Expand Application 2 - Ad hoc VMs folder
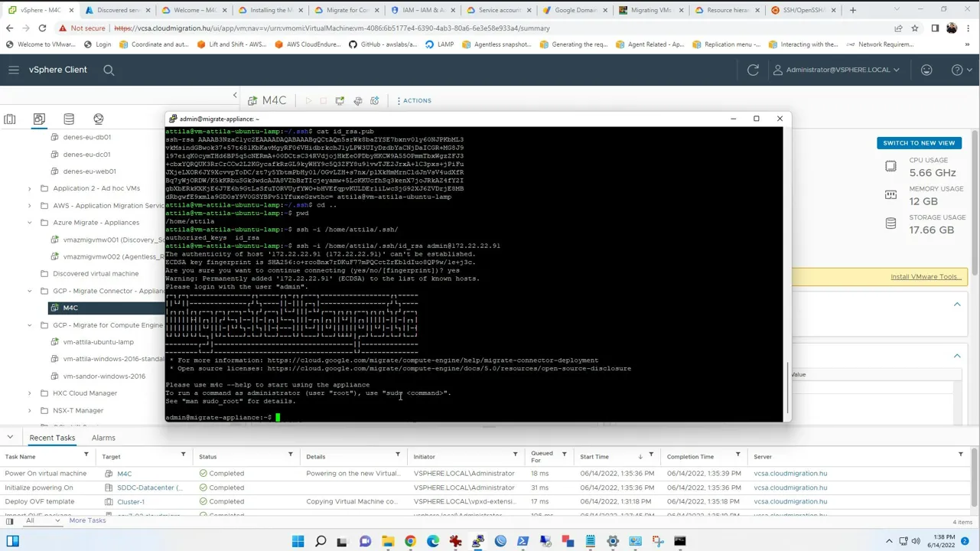Viewport: 980px width, 551px height. click(30, 188)
